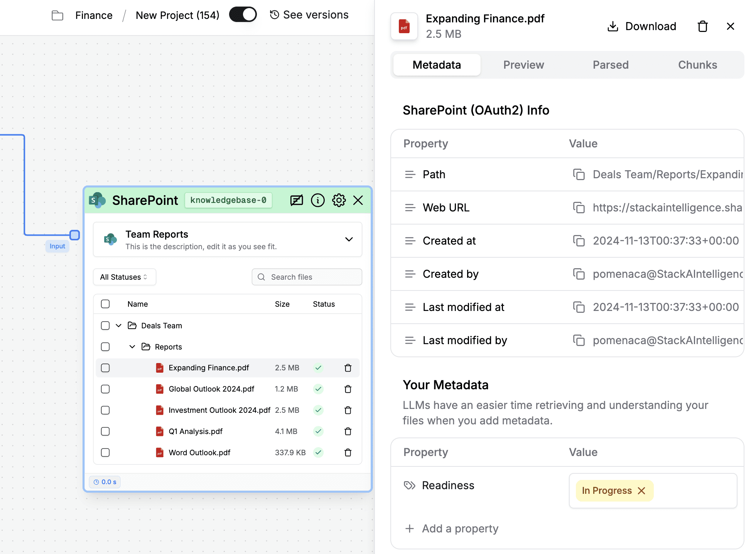Select the Expanding Finance.pdf checkbox
This screenshot has height=554, width=756.
105,368
